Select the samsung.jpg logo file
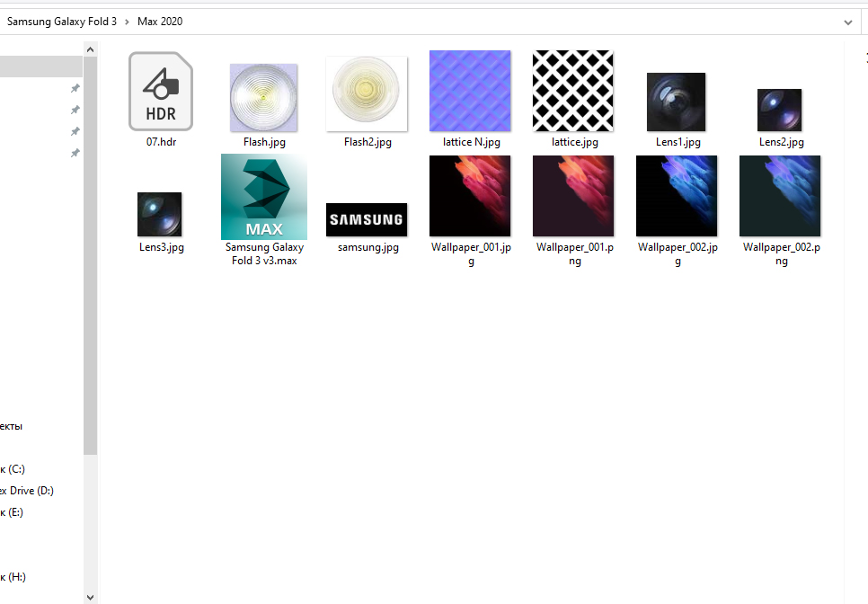868x604 pixels. click(x=367, y=220)
